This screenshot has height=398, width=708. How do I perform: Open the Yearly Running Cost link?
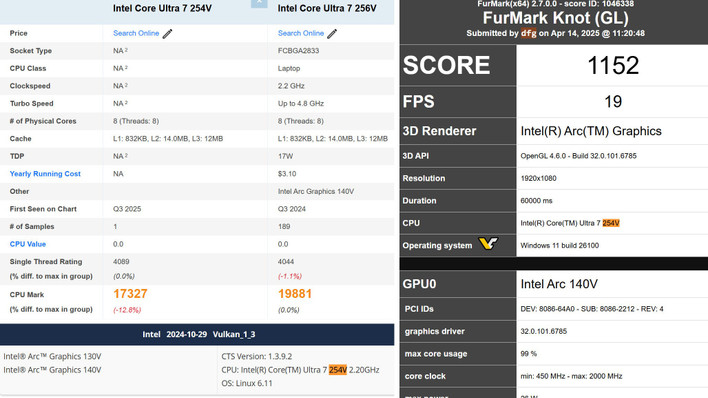[45, 174]
